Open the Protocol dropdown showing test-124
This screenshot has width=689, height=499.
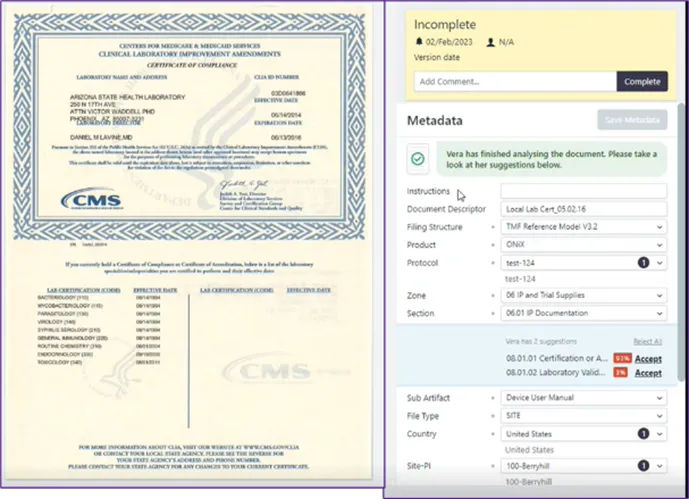pyautogui.click(x=584, y=263)
